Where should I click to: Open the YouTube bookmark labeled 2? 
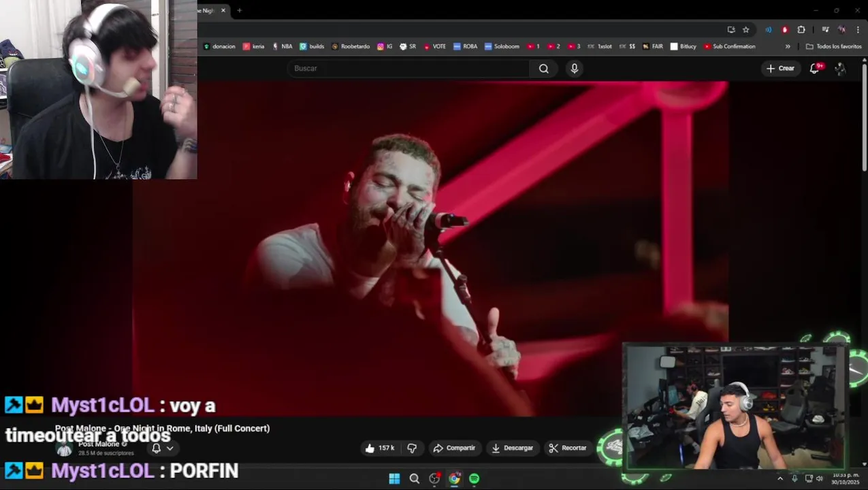(553, 46)
